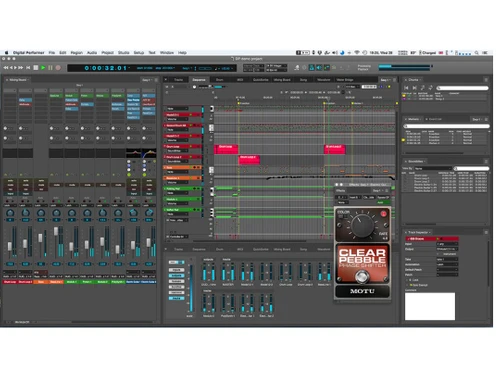Click the Track Inspector panel menu icon at right
The width and height of the screenshot is (500, 375).
click(x=486, y=232)
